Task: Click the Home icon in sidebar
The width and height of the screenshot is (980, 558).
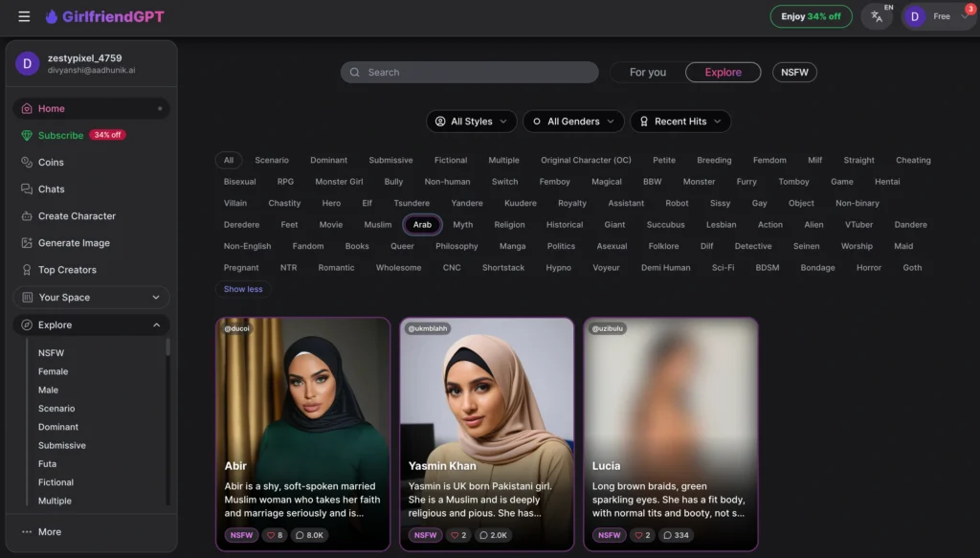Action: tap(26, 109)
